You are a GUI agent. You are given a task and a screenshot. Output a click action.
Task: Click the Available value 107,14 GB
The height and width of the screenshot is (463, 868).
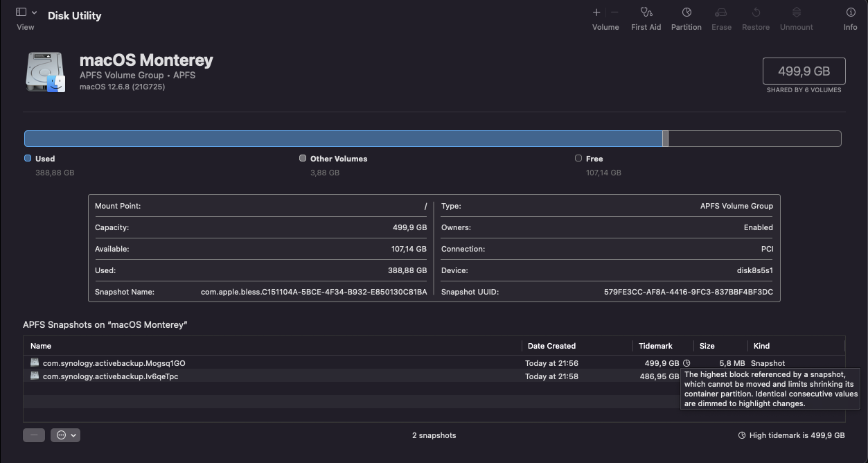tap(409, 249)
